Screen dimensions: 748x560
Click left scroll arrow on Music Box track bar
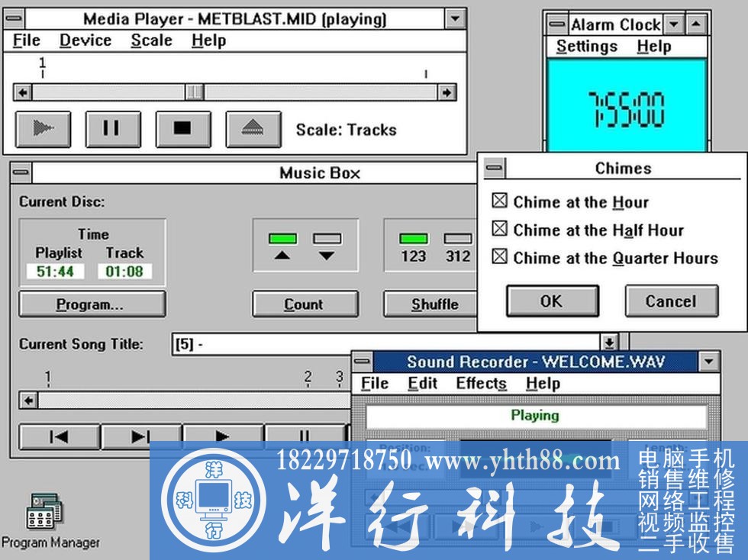tap(29, 400)
